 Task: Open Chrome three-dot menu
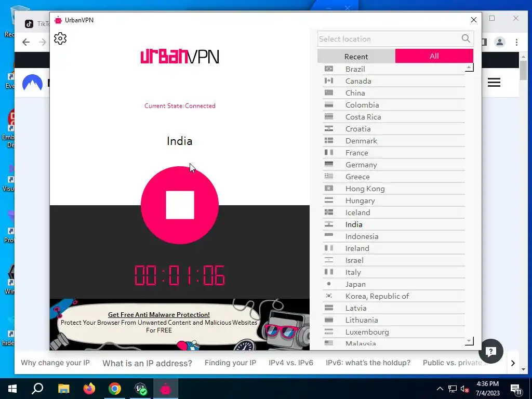[x=516, y=42]
